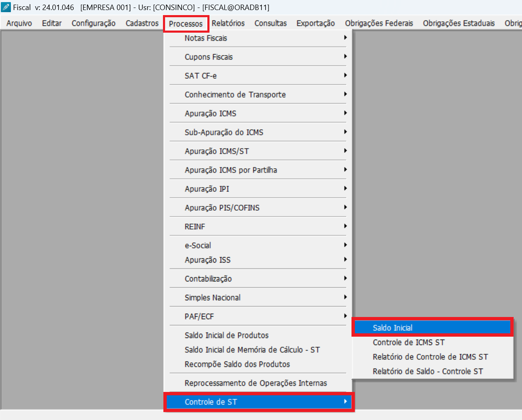The height and width of the screenshot is (420, 522).
Task: Expand Apuração IPI submenu arrow
Action: tap(345, 188)
